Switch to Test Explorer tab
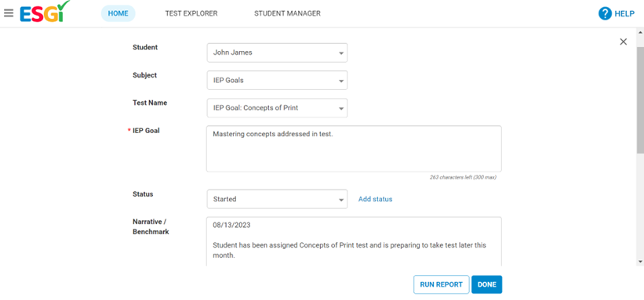644x300 pixels. click(191, 13)
